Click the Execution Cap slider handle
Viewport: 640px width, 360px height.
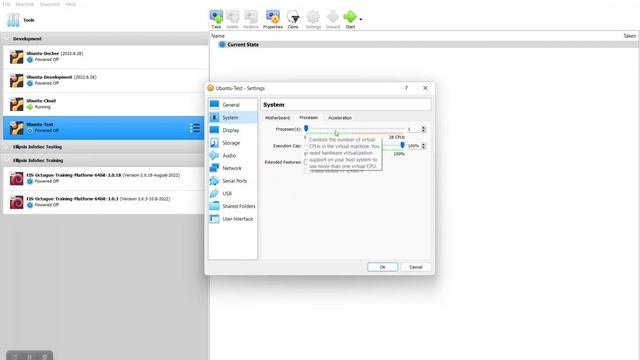click(x=402, y=145)
